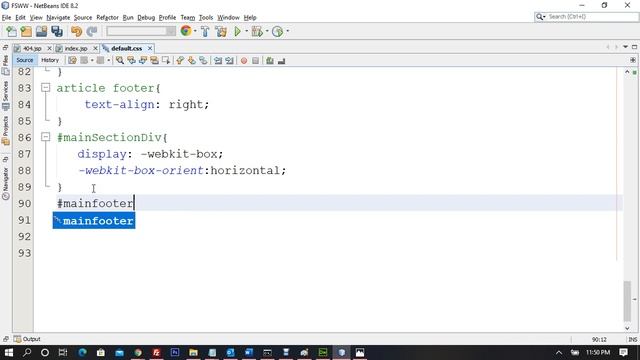This screenshot has width=640, height=360.
Task: Toggle Rectangular Selection in editor toolbar
Action: pos(166,60)
